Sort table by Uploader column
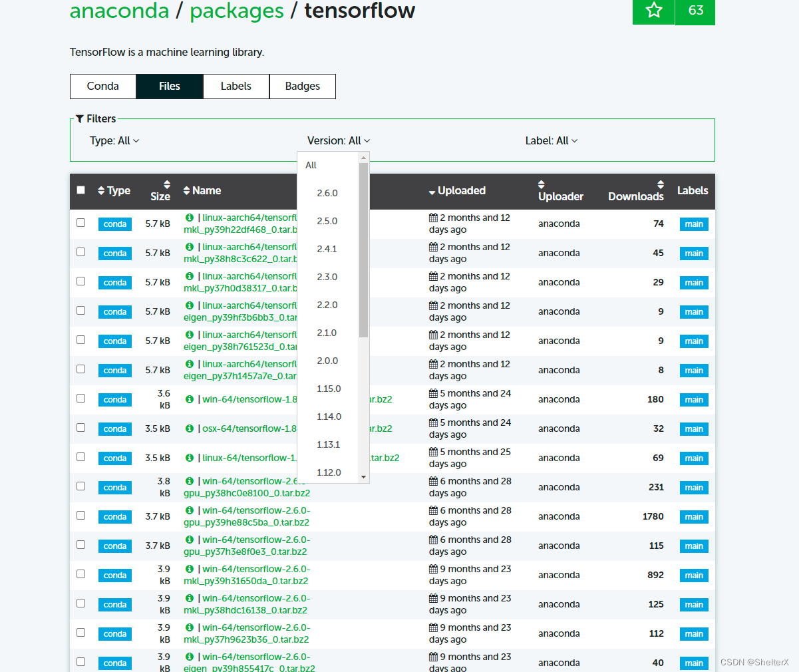This screenshot has height=672, width=799. click(561, 190)
